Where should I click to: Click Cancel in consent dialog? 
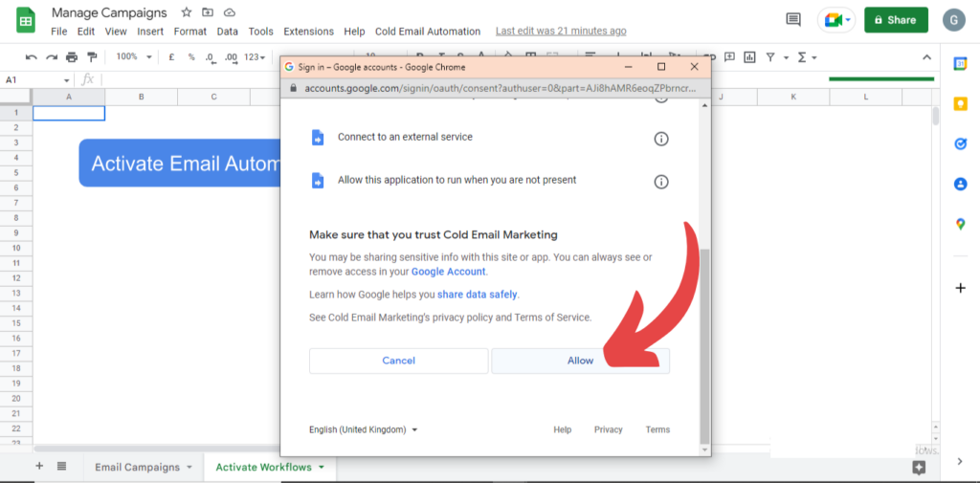point(399,361)
